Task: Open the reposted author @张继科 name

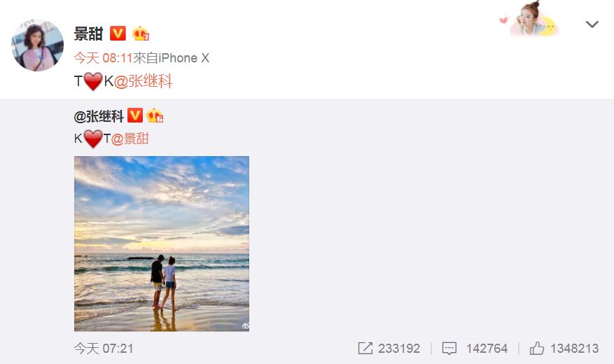Action: (99, 116)
